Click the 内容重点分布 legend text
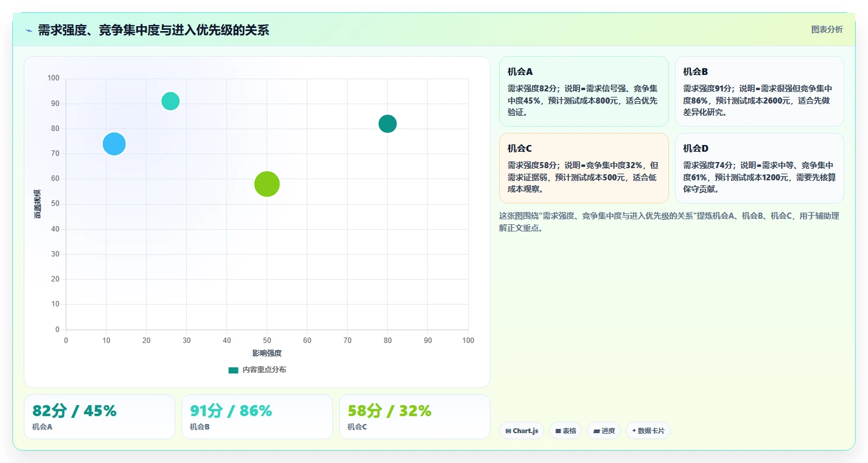Image resolution: width=868 pixels, height=463 pixels. coord(264,370)
